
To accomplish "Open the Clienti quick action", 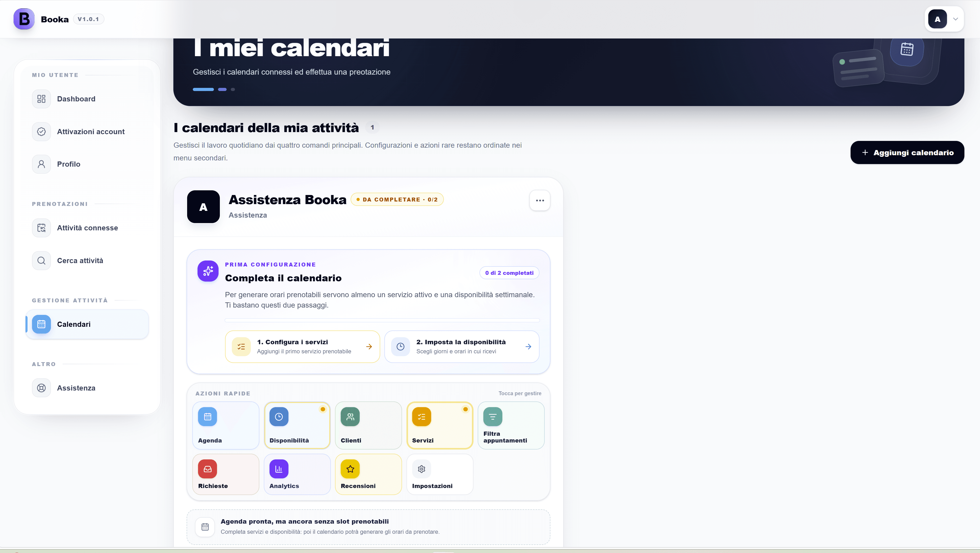I will [x=368, y=426].
